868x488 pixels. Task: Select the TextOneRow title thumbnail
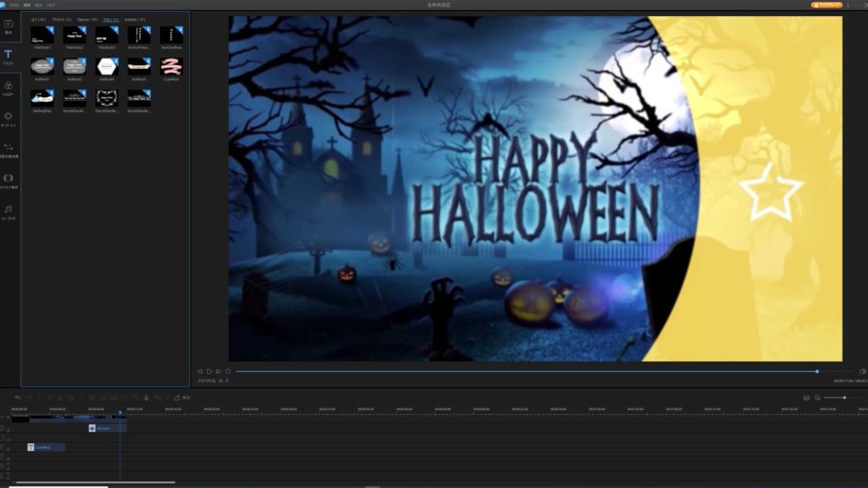pos(171,35)
